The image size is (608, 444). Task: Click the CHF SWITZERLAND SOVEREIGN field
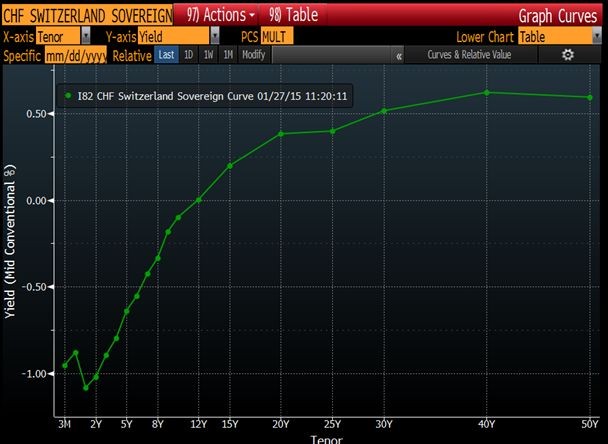[87, 16]
